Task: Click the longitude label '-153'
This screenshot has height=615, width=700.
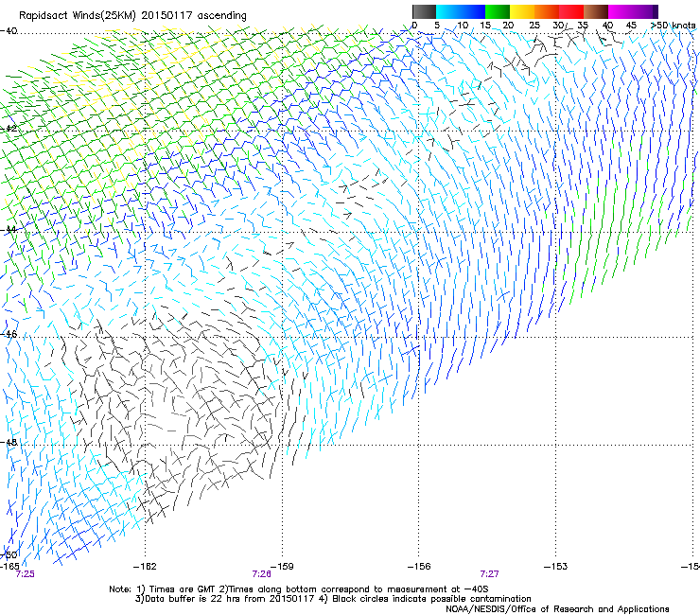Action: 555,567
